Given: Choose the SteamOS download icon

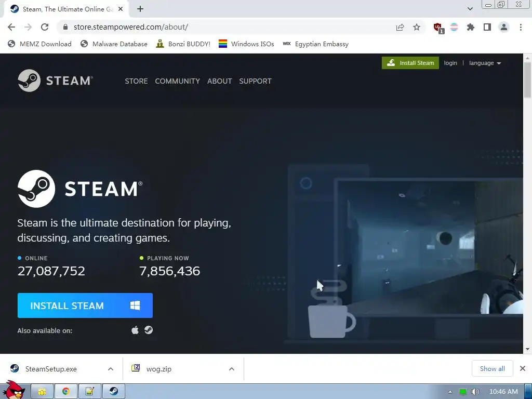Looking at the screenshot, I should point(149,330).
